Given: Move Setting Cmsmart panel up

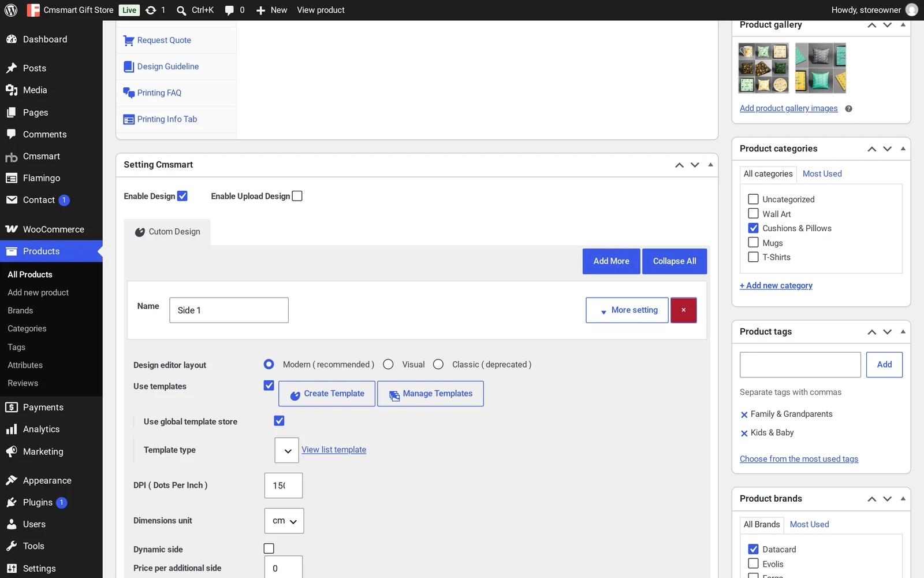Looking at the screenshot, I should pyautogui.click(x=679, y=165).
